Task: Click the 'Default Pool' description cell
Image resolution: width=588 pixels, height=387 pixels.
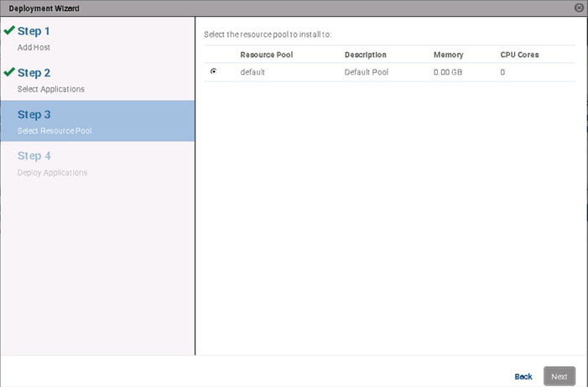Action: [x=367, y=72]
